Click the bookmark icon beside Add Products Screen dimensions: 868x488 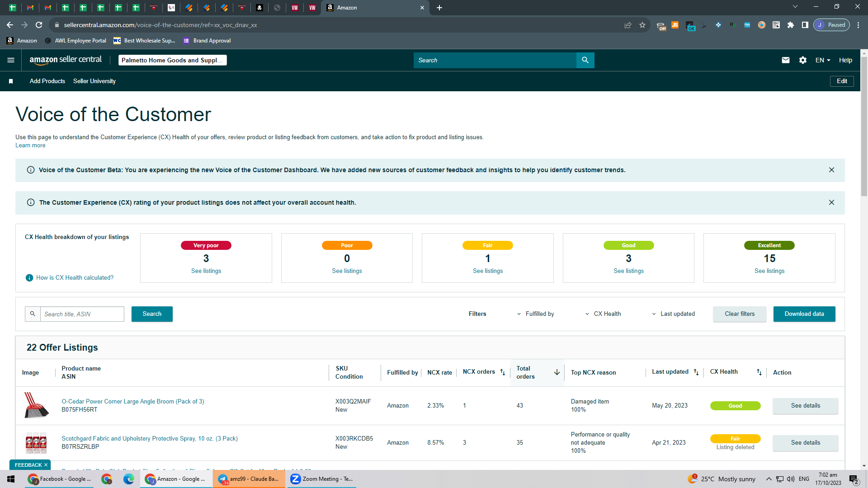point(11,81)
